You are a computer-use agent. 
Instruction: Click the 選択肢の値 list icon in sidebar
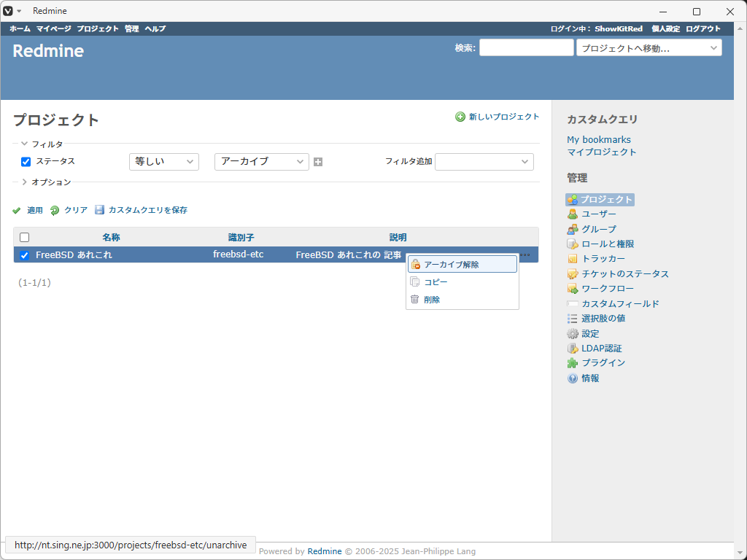coord(572,319)
